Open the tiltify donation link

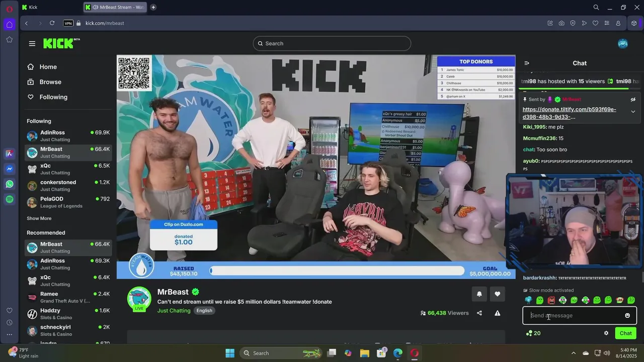click(570, 113)
